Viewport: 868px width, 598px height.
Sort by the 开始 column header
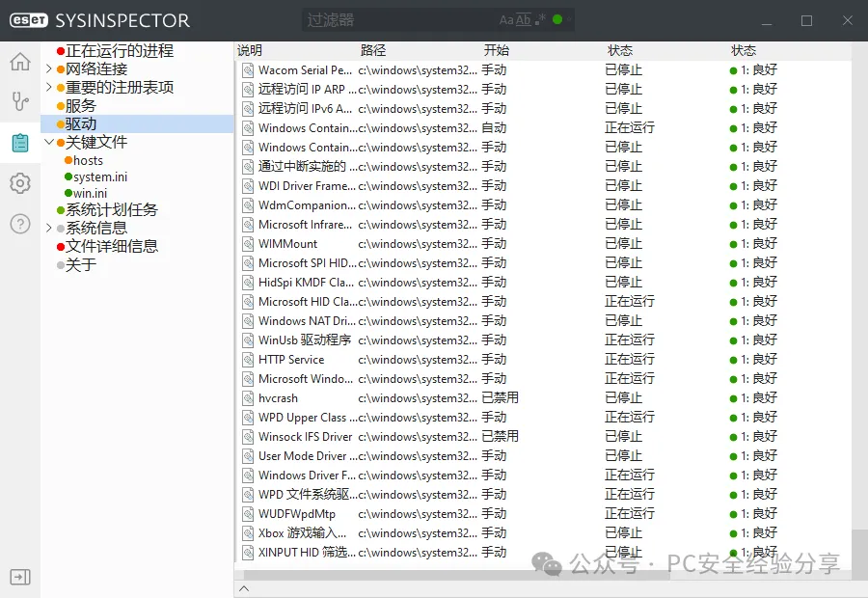click(x=497, y=50)
